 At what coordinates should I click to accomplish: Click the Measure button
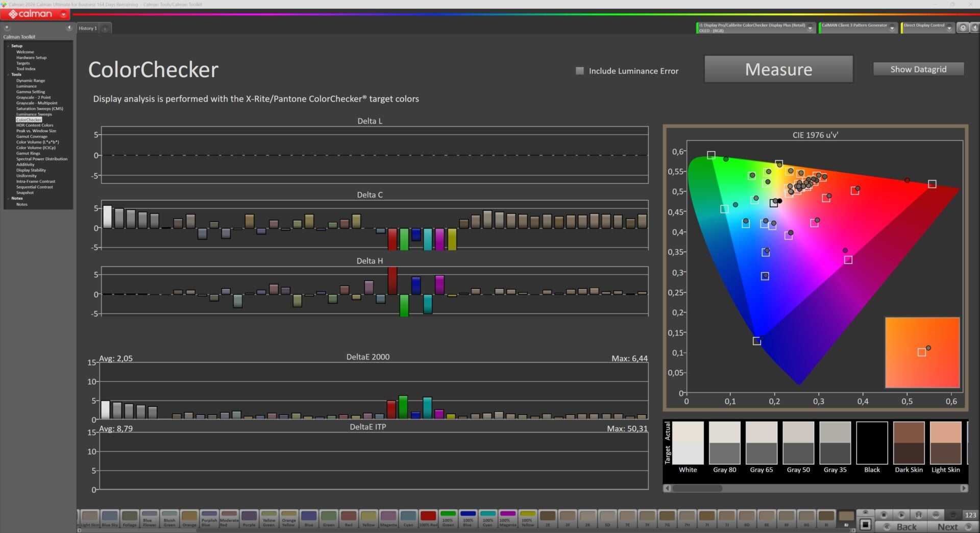coord(778,69)
